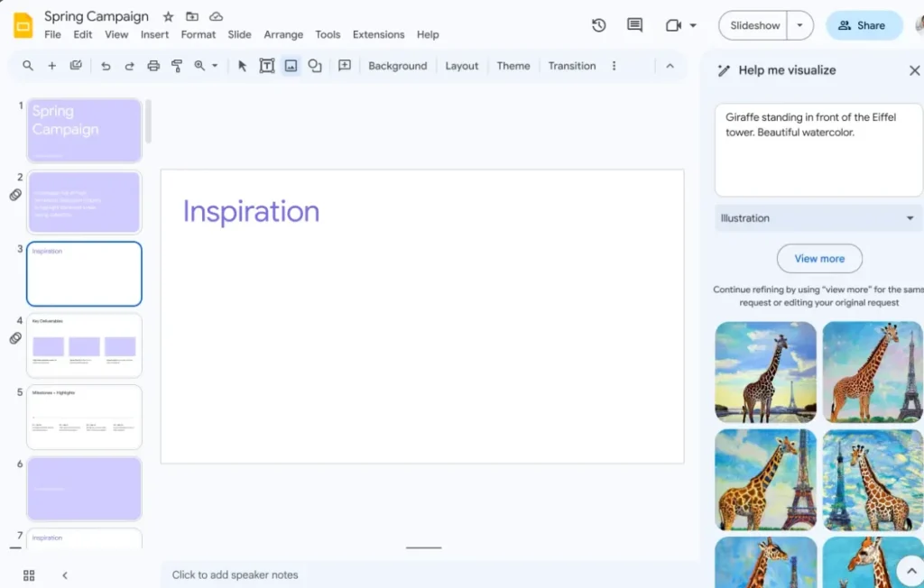
Task: Open the comments history icon
Action: [634, 25]
